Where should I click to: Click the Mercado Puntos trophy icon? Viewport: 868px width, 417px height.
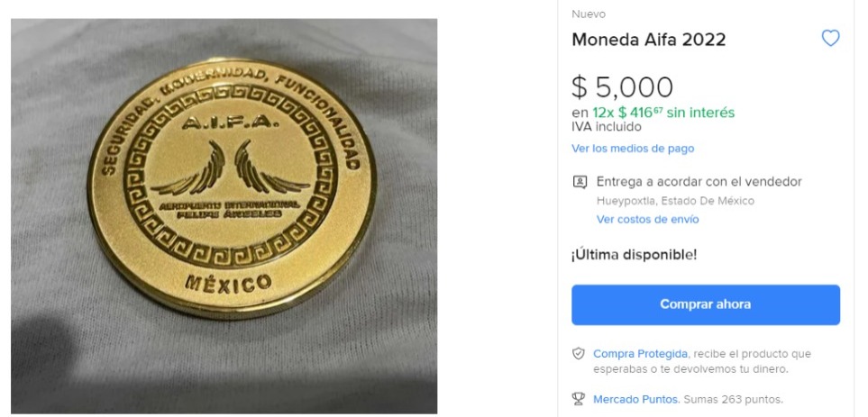579,399
